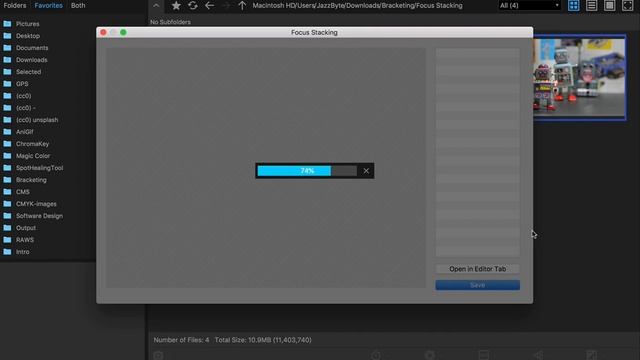Close the Focus Stacking dialog
Image resolution: width=640 pixels, height=360 pixels.
[x=103, y=32]
